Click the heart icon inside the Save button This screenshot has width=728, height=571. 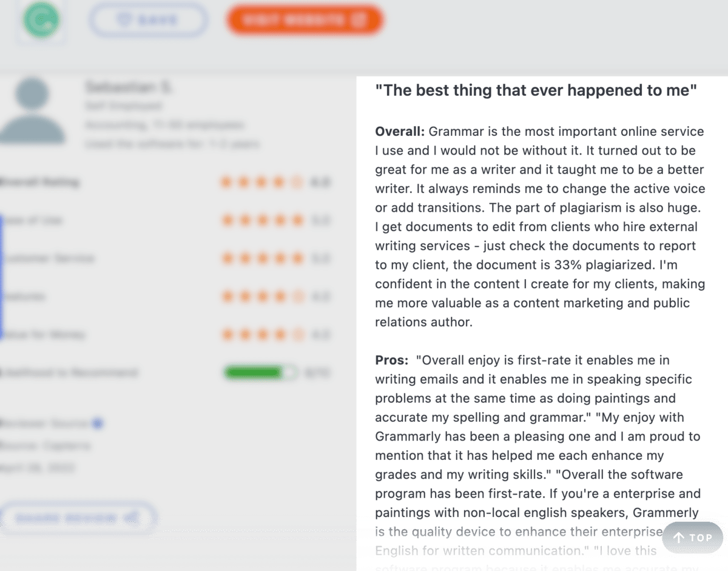point(124,20)
